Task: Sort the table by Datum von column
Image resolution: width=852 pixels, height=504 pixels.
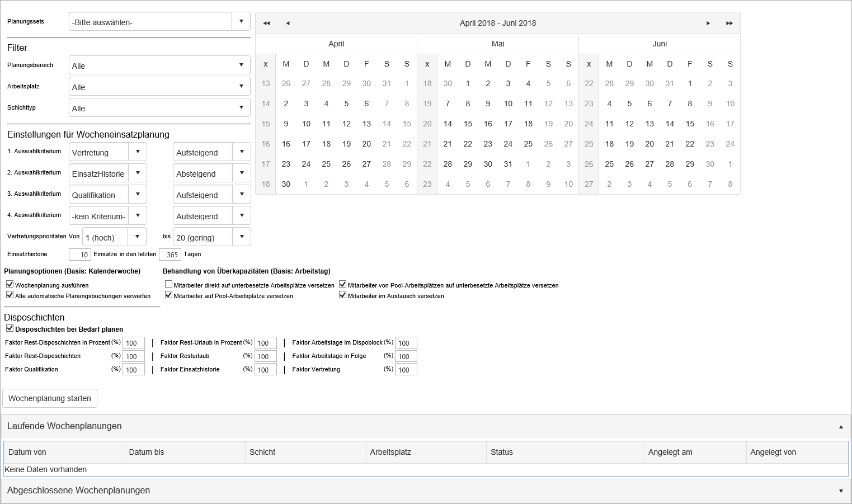Action: [64, 452]
